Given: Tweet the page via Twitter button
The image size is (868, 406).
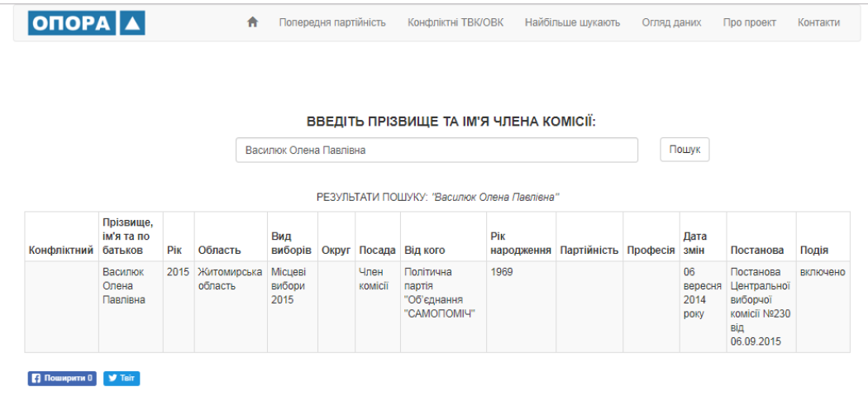Looking at the screenshot, I should point(122,379).
